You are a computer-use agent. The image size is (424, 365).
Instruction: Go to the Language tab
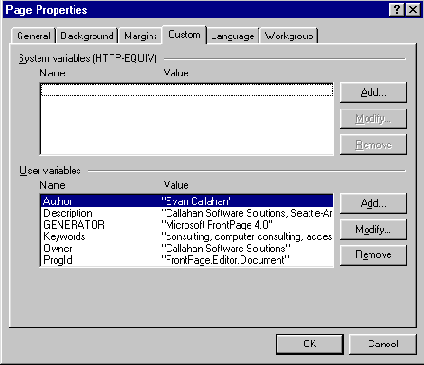tap(233, 36)
